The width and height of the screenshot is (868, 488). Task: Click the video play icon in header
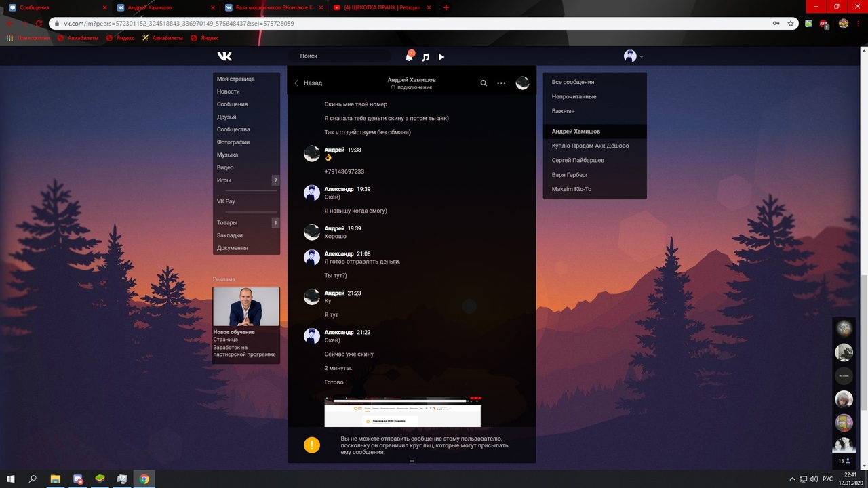click(441, 57)
